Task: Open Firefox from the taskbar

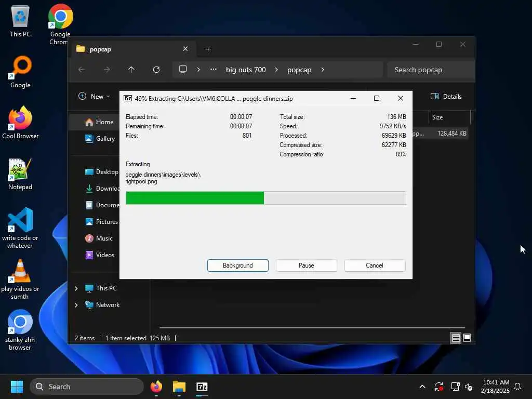Action: [x=156, y=387]
